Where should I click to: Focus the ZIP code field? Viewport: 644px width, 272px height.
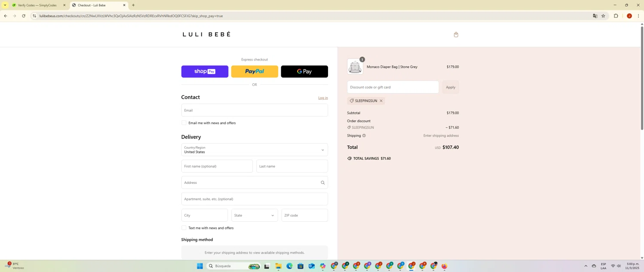click(304, 215)
